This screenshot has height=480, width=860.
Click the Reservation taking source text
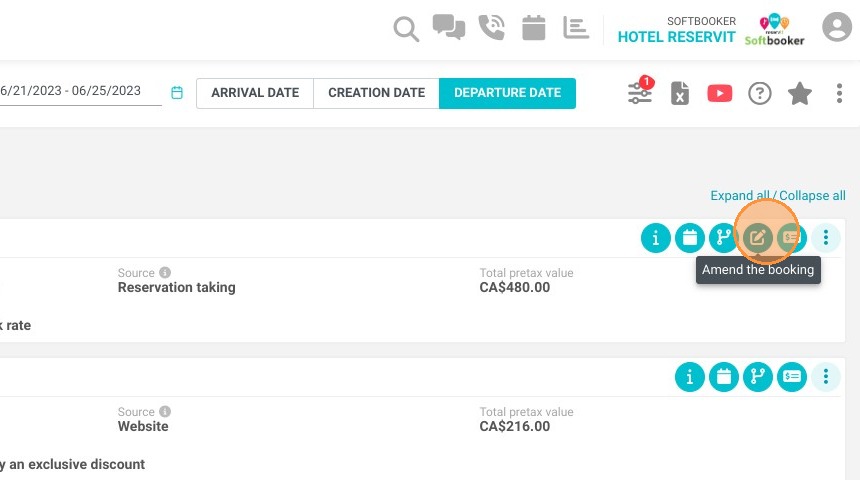click(177, 287)
